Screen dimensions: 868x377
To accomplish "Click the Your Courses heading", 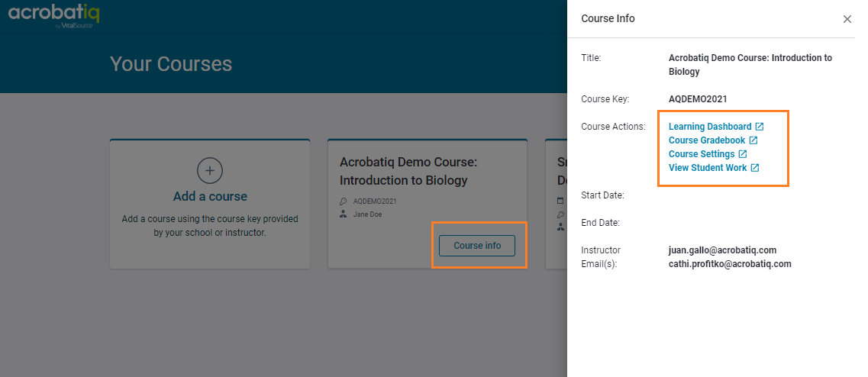I will coord(171,64).
